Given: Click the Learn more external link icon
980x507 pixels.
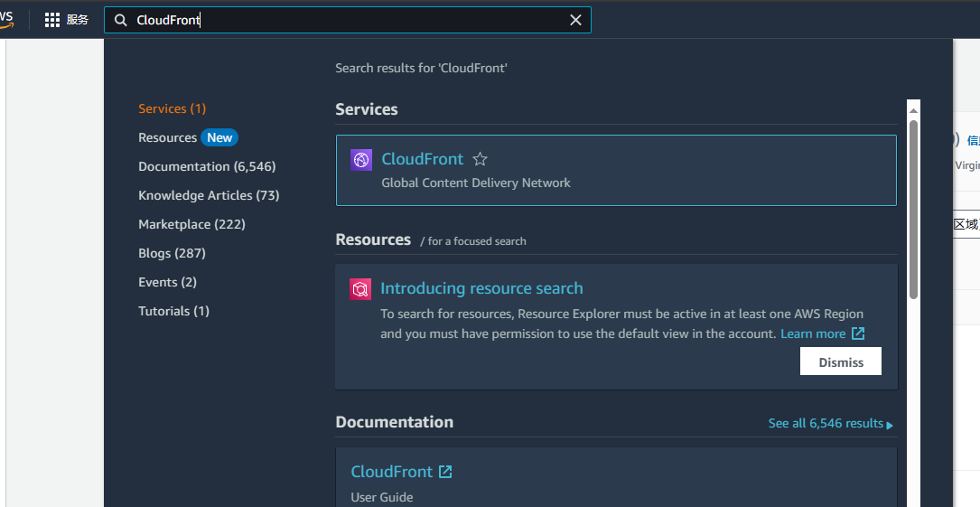Looking at the screenshot, I should [859, 333].
